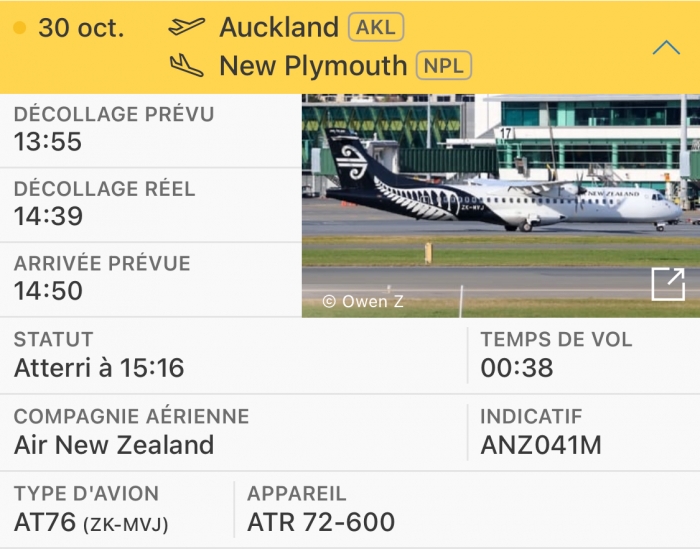Screen dimensions: 700x549
Task: Click the landing airplane icon
Action: (187, 66)
